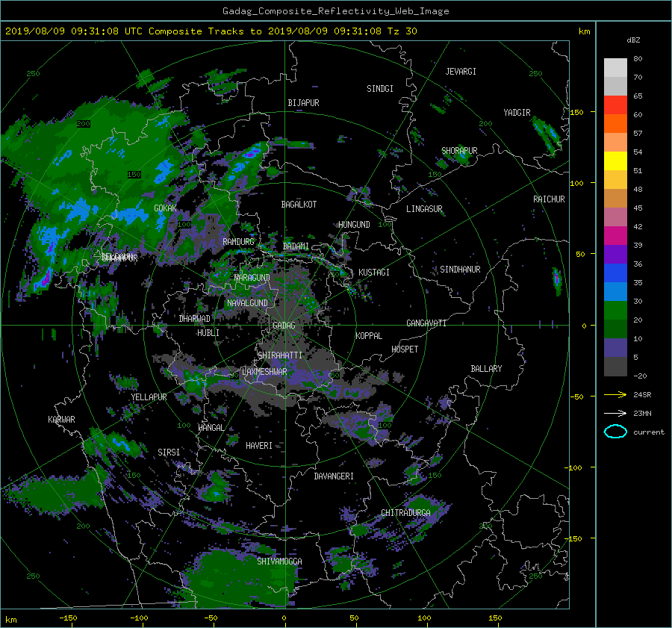
Task: Click the DAVANGERI city label
Action: [334, 476]
